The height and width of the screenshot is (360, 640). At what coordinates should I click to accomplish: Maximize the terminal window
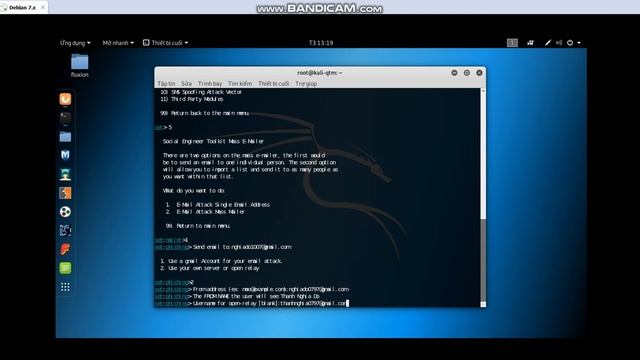pos(467,73)
